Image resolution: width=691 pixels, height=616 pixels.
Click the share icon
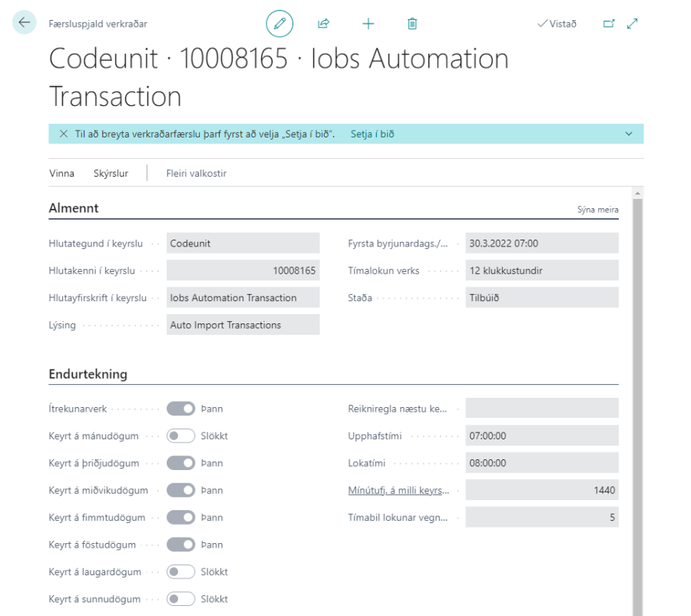tap(323, 24)
